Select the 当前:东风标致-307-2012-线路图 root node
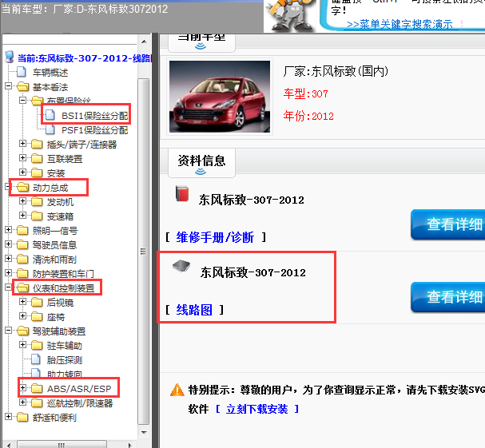Viewport: 485px width, 448px height. pos(85,58)
